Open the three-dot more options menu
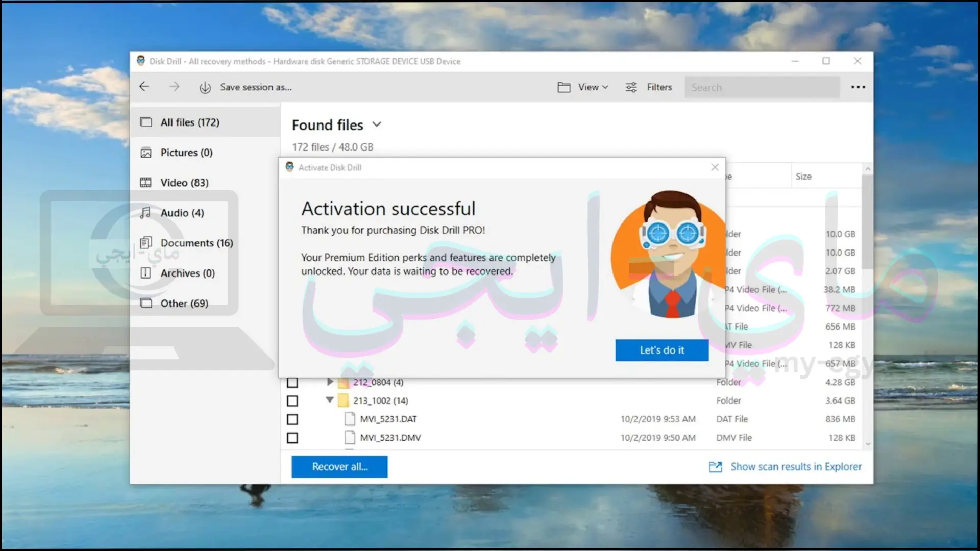Image resolution: width=980 pixels, height=551 pixels. 858,87
